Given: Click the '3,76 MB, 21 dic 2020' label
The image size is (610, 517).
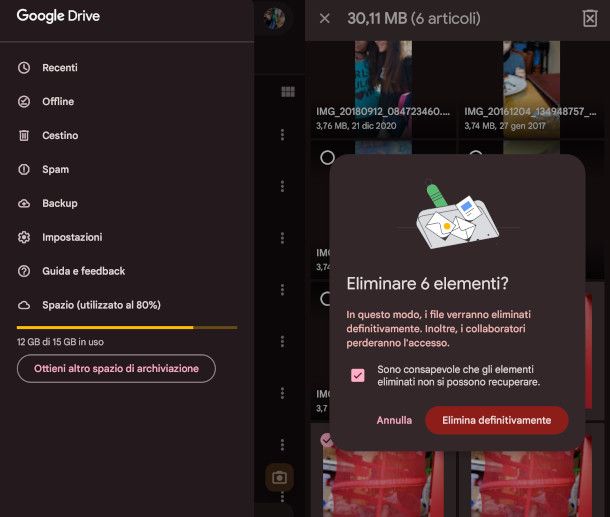Looking at the screenshot, I should click(x=356, y=126).
